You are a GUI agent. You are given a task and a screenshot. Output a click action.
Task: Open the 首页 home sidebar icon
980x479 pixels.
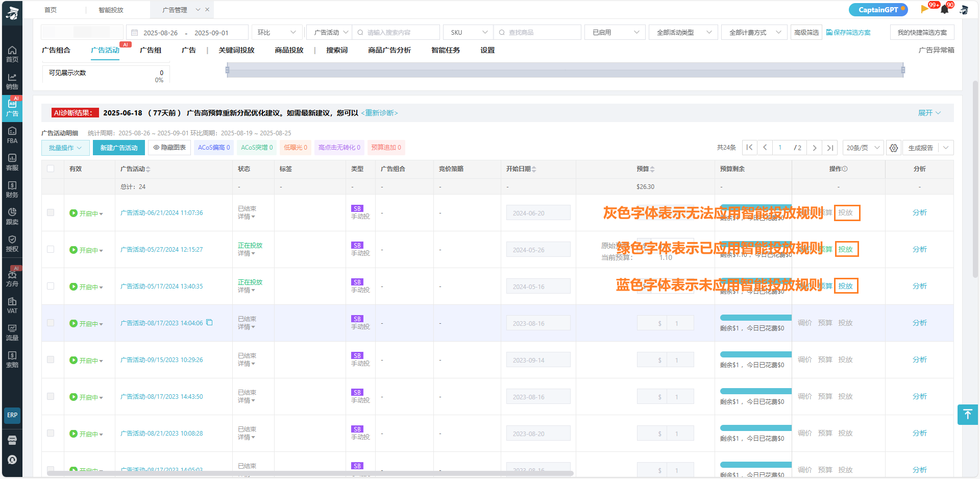coord(12,54)
